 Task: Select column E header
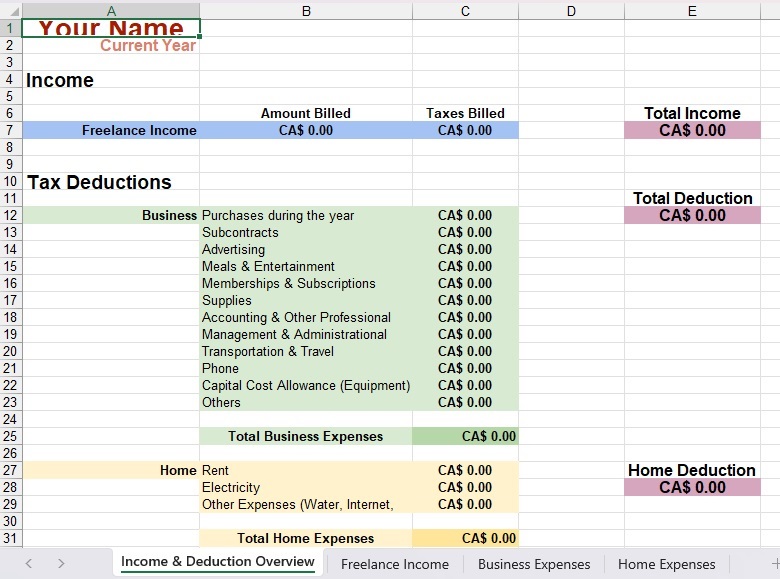point(692,11)
